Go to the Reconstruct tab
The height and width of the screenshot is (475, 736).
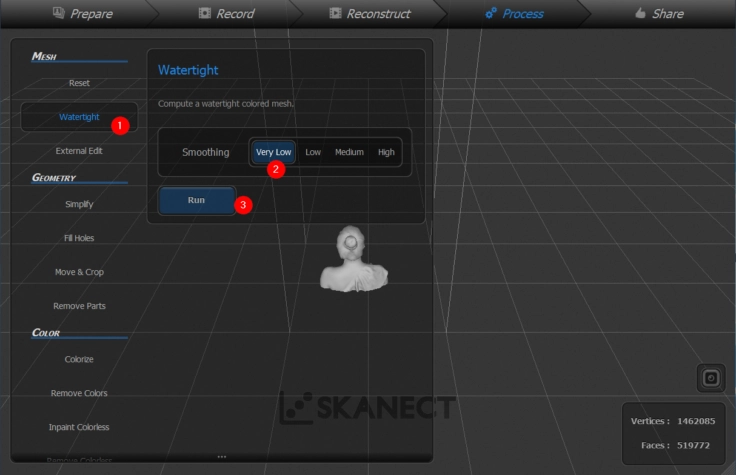pos(370,14)
